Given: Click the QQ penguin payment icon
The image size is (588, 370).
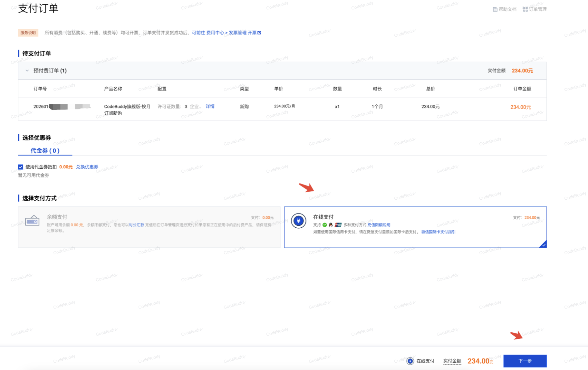Looking at the screenshot, I should point(331,225).
